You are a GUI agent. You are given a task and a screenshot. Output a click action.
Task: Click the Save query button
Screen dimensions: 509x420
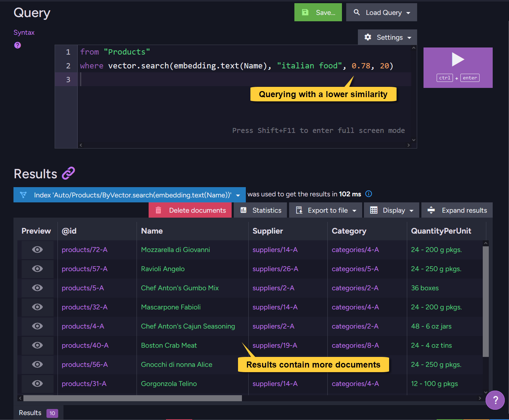pyautogui.click(x=318, y=12)
